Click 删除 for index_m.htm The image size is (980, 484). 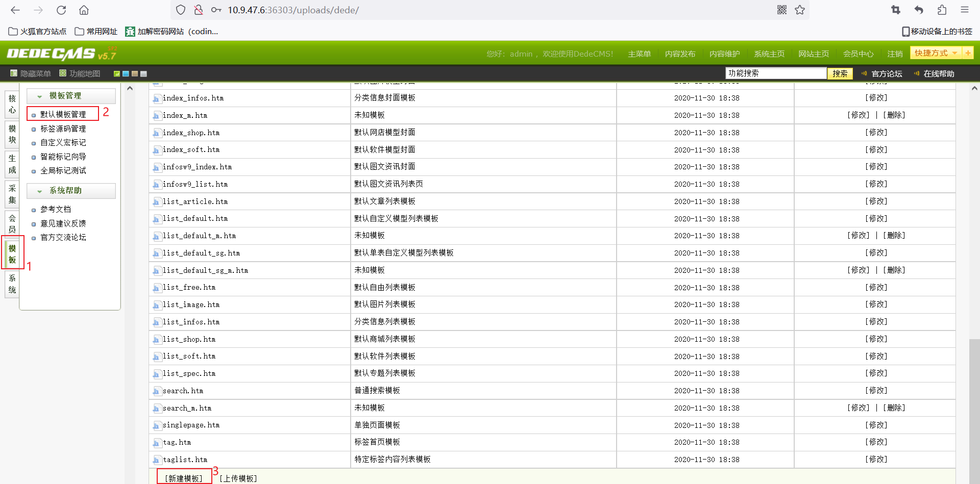(894, 115)
